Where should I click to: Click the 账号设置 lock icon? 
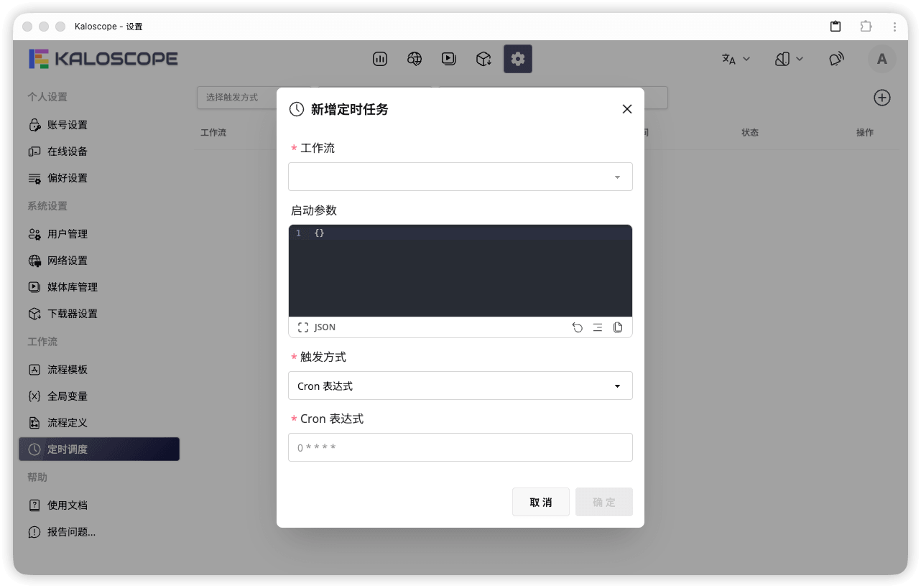pos(34,125)
